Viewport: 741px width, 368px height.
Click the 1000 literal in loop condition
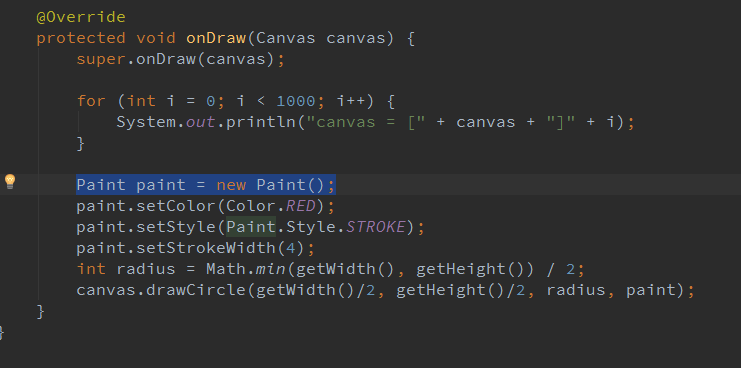click(296, 101)
